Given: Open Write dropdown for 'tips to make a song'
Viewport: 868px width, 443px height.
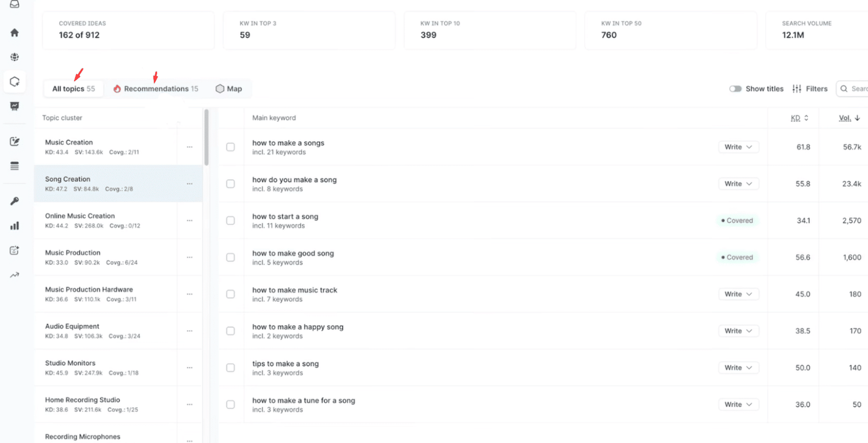Looking at the screenshot, I should pyautogui.click(x=738, y=368).
